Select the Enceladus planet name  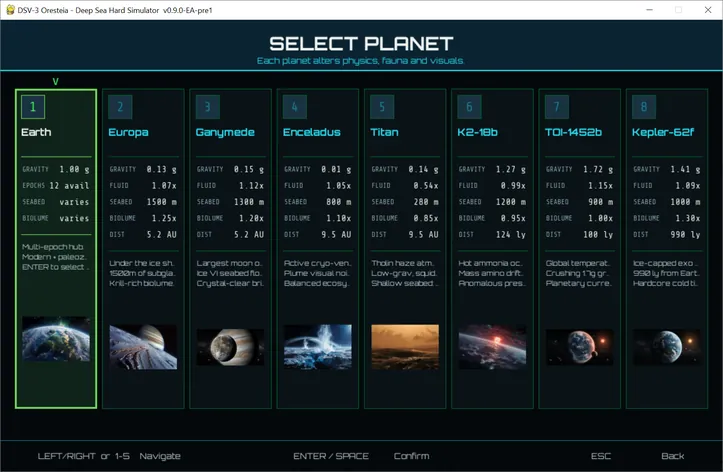[x=312, y=132]
